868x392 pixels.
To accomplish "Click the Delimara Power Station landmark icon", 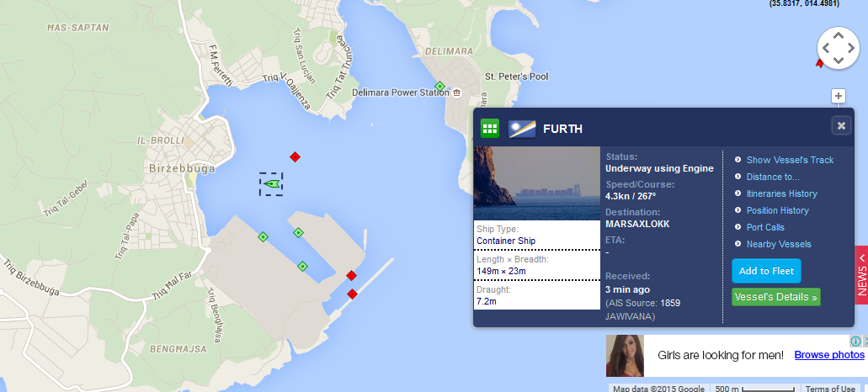I will 456,93.
